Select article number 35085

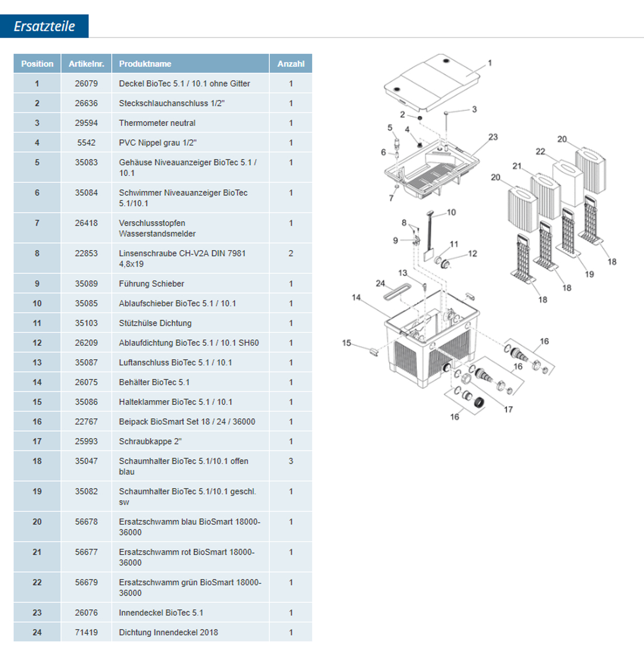(x=87, y=303)
